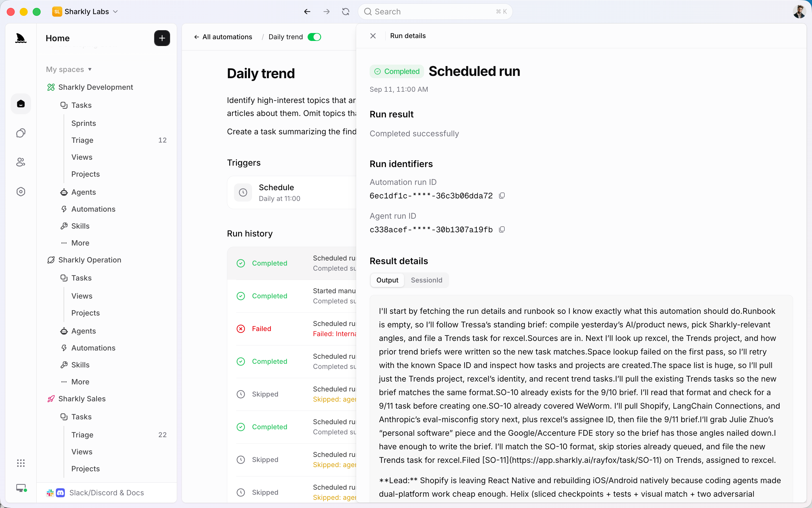Collapse the My spaces section
The height and width of the screenshot is (508, 812).
pos(69,69)
